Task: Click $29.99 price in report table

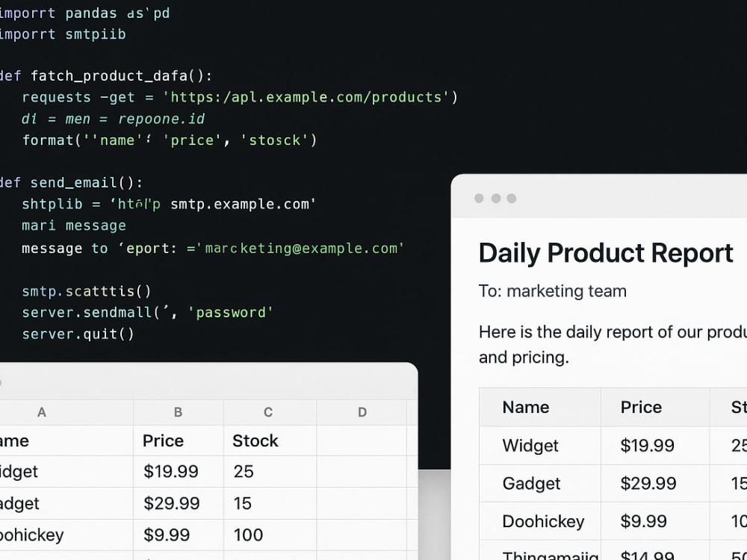Action: [648, 484]
